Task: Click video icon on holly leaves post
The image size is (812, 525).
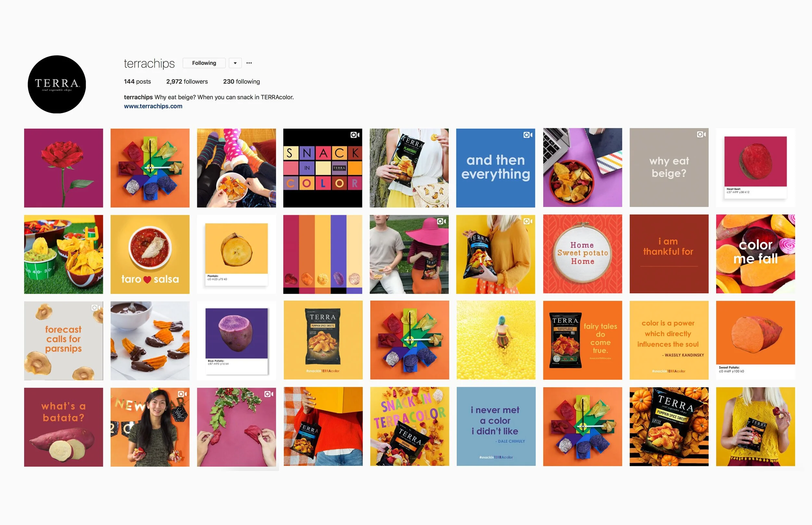Action: pyautogui.click(x=269, y=394)
